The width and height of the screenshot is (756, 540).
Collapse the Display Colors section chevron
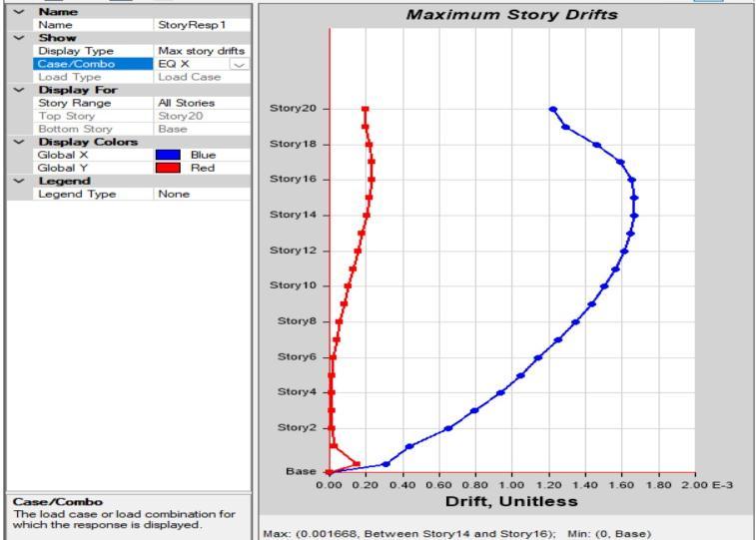[x=19, y=142]
